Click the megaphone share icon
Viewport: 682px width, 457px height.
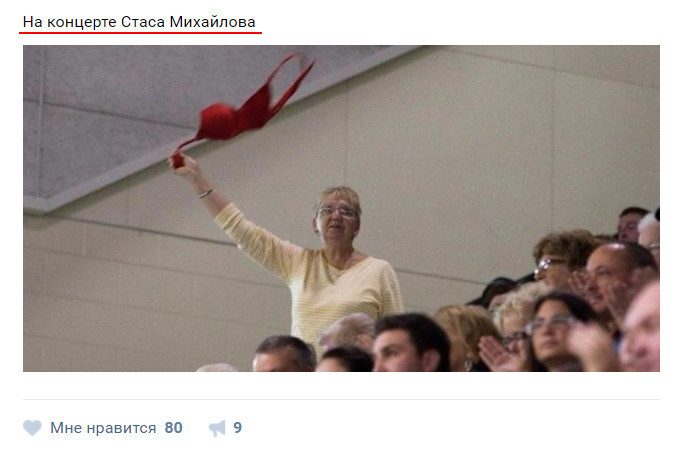pyautogui.click(x=217, y=428)
